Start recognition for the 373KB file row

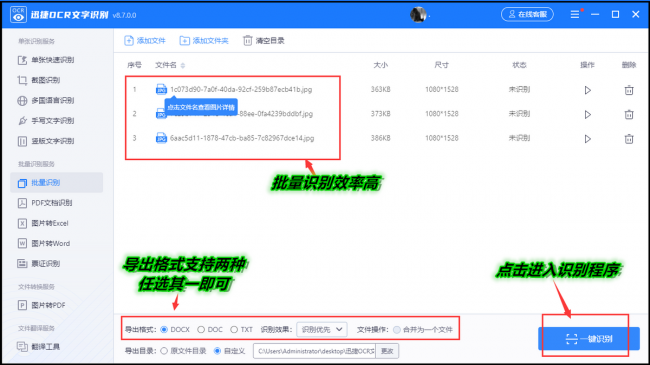pos(587,114)
